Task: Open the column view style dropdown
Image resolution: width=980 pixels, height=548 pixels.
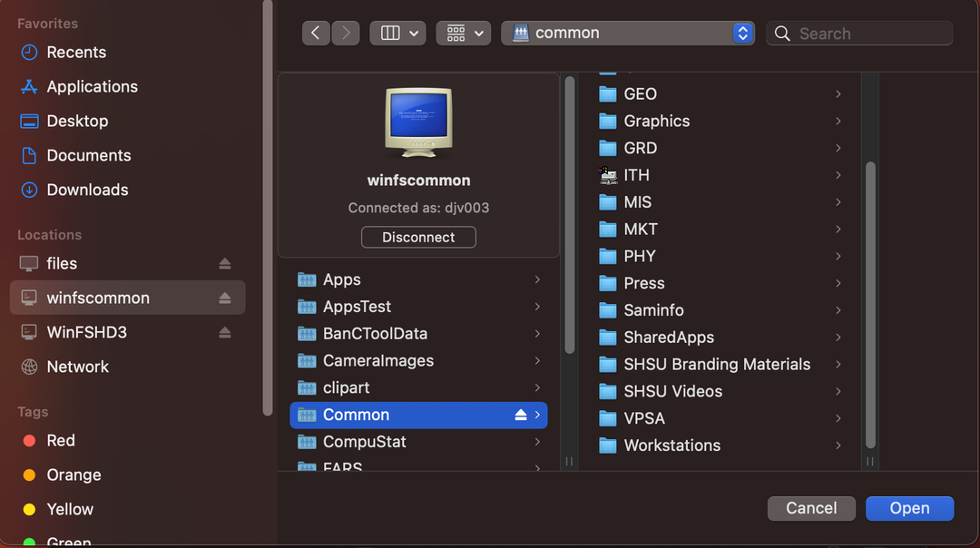Action: point(397,33)
